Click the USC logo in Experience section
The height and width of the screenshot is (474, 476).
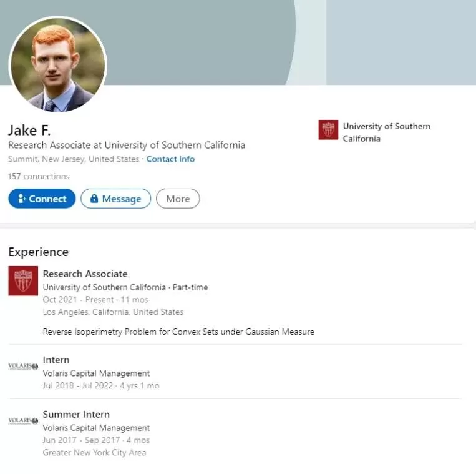[x=23, y=281]
